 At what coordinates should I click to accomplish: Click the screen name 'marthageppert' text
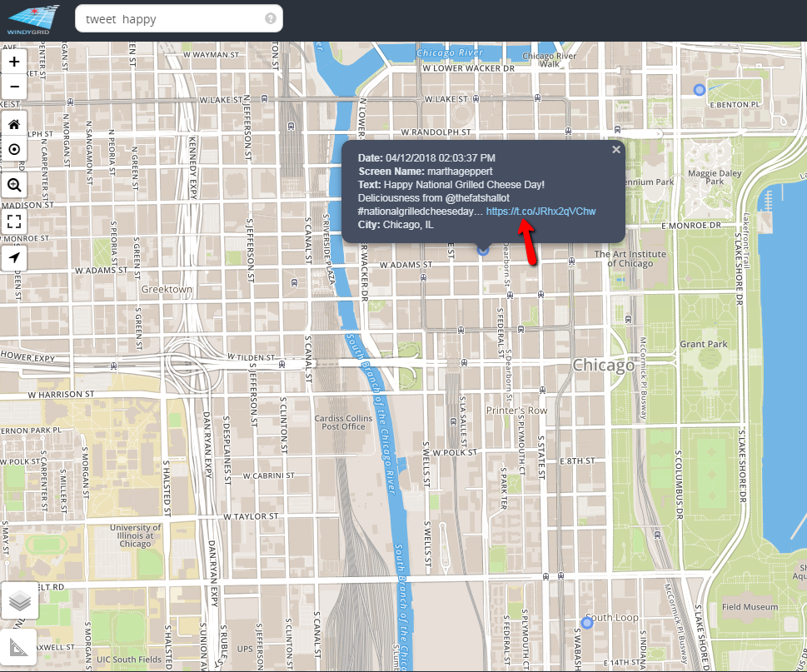460,172
